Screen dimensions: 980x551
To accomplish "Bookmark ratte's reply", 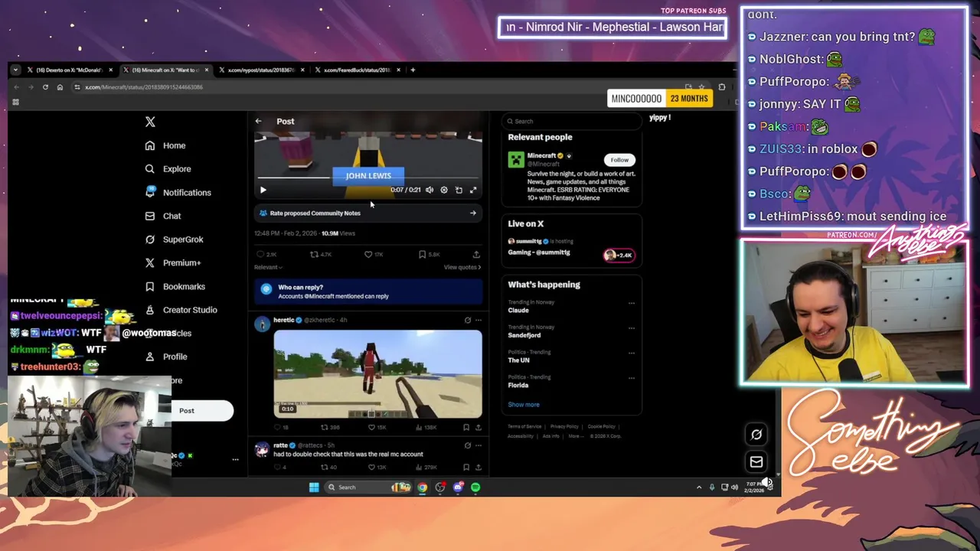I will tap(466, 467).
